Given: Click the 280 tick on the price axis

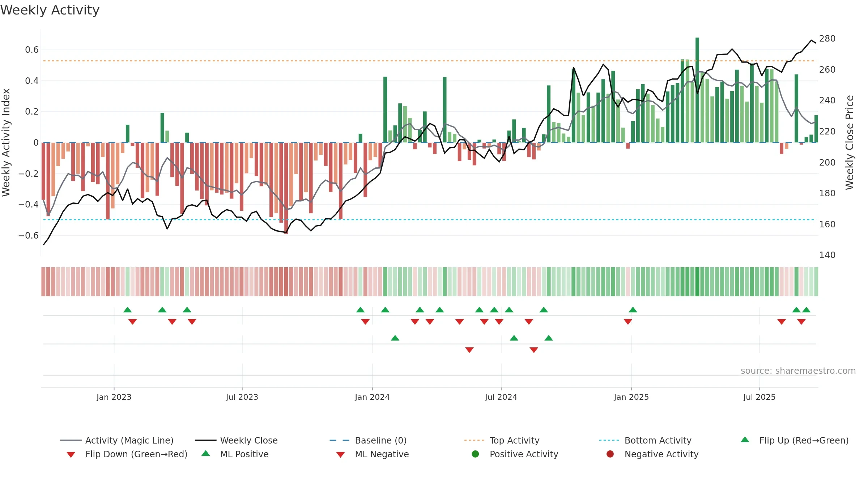Looking at the screenshot, I should tap(827, 39).
